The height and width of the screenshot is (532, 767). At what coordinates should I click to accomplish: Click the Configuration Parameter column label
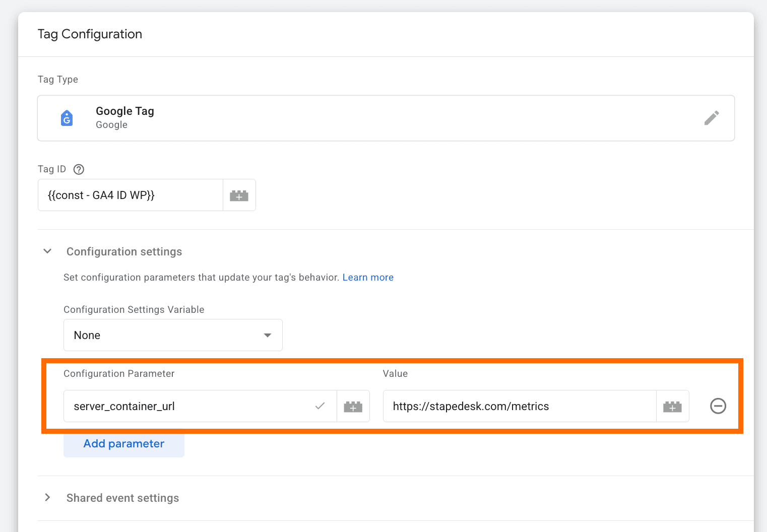(x=119, y=374)
